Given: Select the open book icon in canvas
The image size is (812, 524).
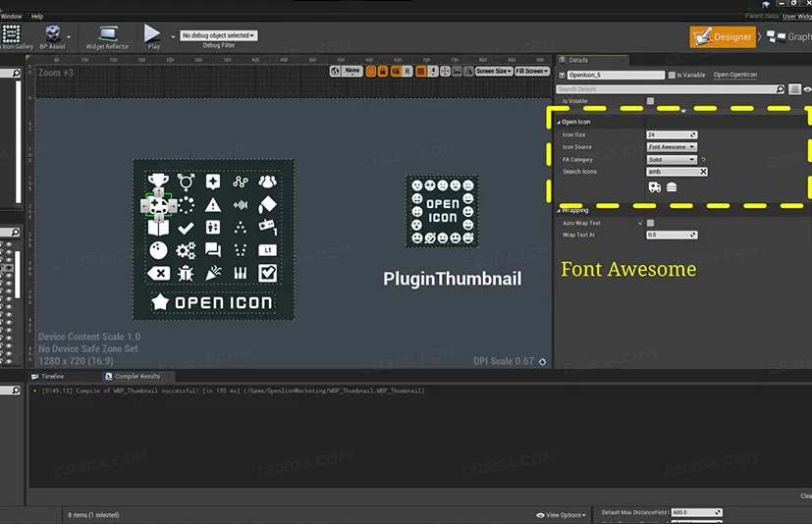Looking at the screenshot, I should pyautogui.click(x=158, y=229).
